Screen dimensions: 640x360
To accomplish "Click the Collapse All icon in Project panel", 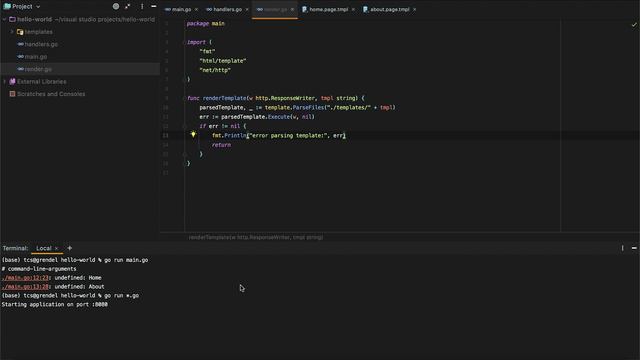I will coord(128,7).
